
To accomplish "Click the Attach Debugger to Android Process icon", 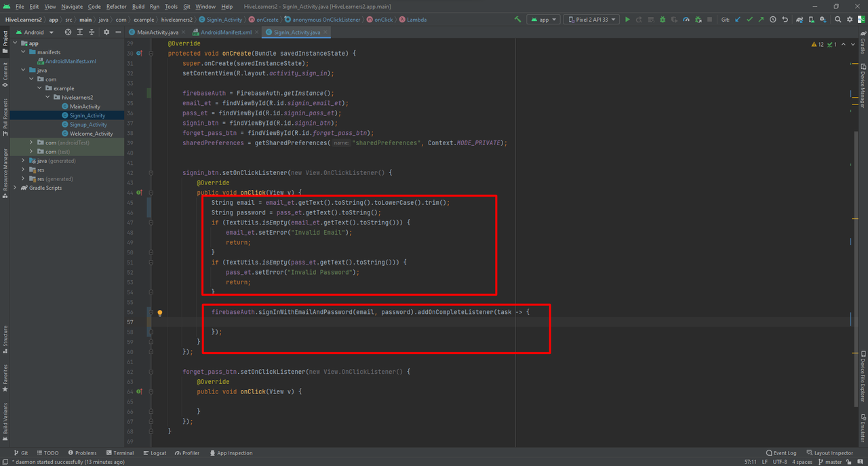I will coord(698,20).
